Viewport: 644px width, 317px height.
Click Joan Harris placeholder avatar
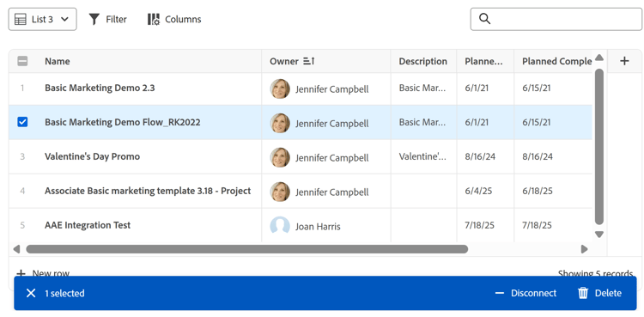pyautogui.click(x=280, y=226)
